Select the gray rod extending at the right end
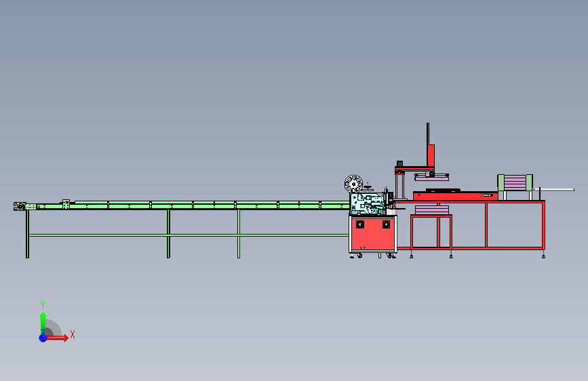588x381 pixels. pos(553,190)
